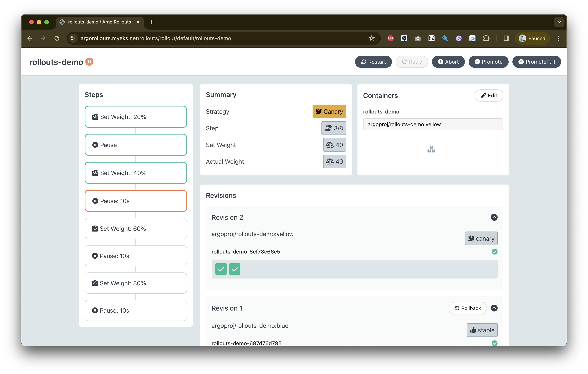588x374 pixels.
Task: Select the Set Weight: 60% step
Action: (135, 229)
